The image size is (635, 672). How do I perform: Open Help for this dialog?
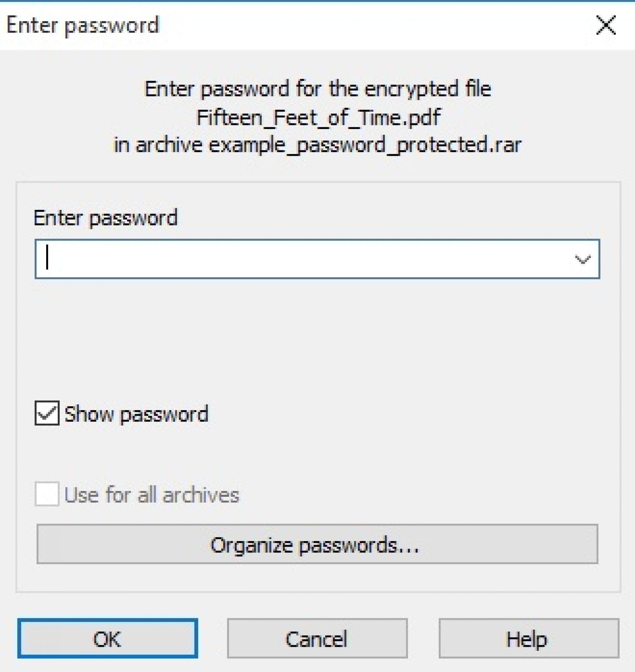pos(529,639)
